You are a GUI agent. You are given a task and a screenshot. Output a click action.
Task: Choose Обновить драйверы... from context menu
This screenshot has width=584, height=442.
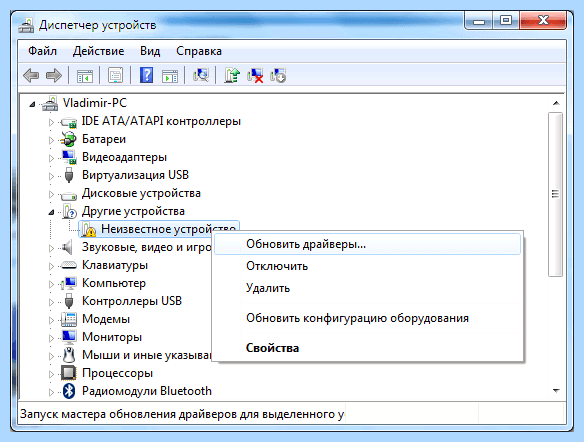tap(367, 244)
